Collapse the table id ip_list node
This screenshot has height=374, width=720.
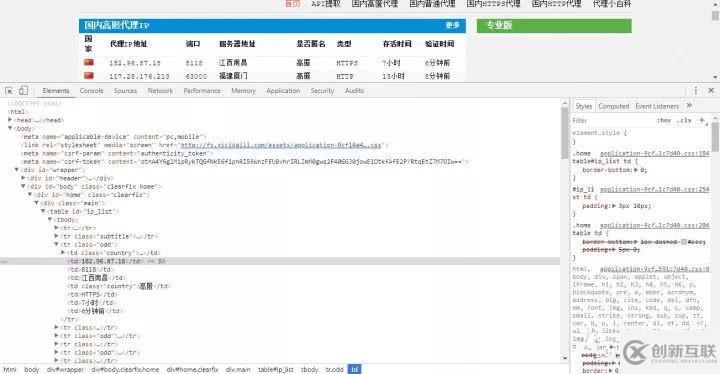[43, 211]
